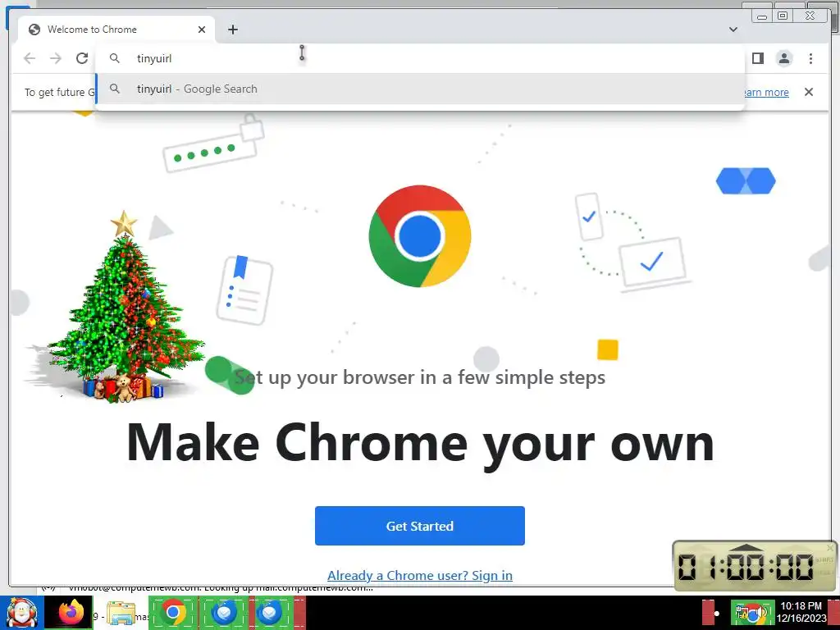
Task: Open the taskbar clock showing 10:18 PM
Action: 801,612
